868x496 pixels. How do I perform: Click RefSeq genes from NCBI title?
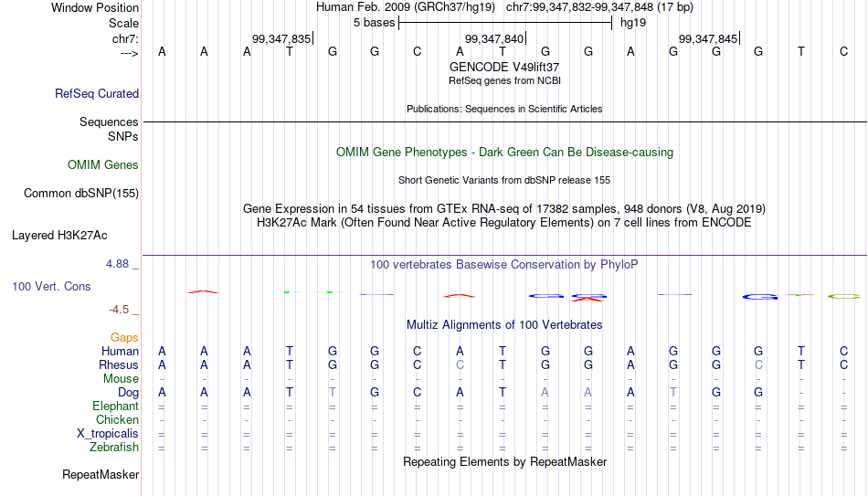(x=504, y=80)
